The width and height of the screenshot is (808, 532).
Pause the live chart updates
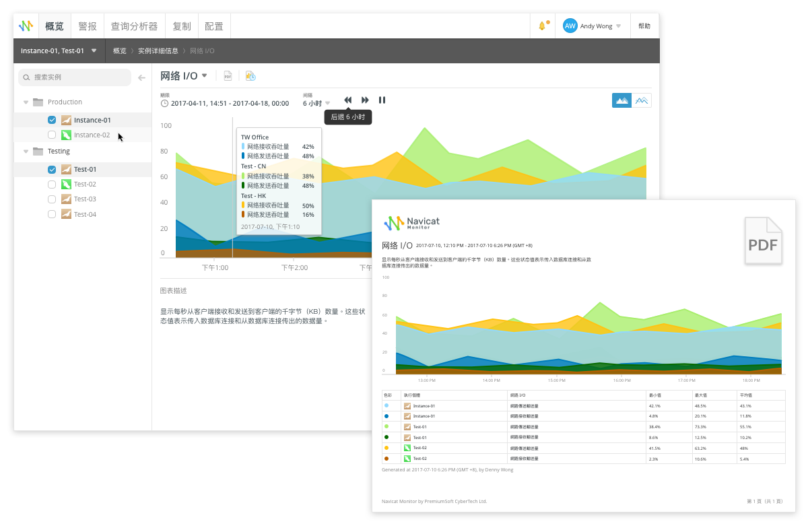click(382, 100)
